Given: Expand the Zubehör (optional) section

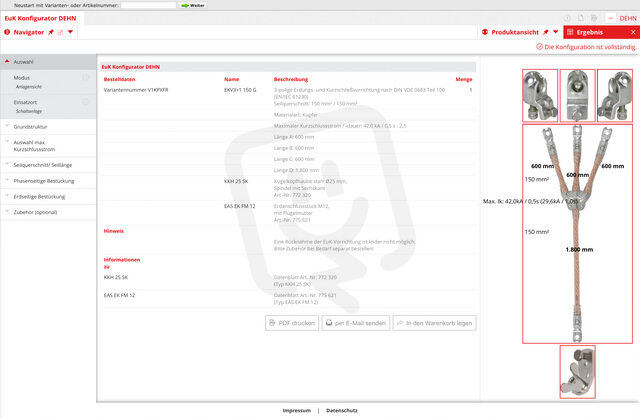Looking at the screenshot, I should pyautogui.click(x=48, y=212).
